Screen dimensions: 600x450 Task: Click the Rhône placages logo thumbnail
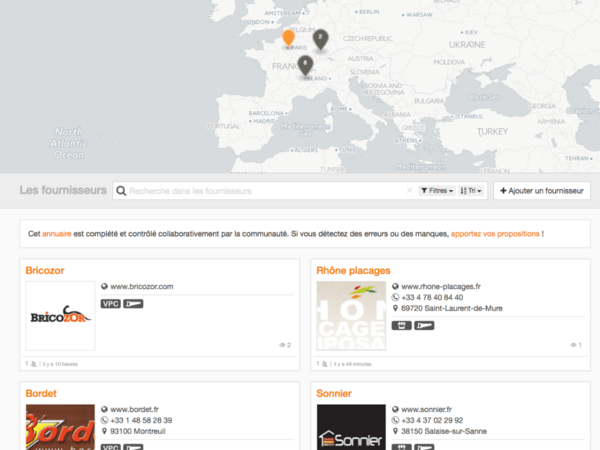351,315
